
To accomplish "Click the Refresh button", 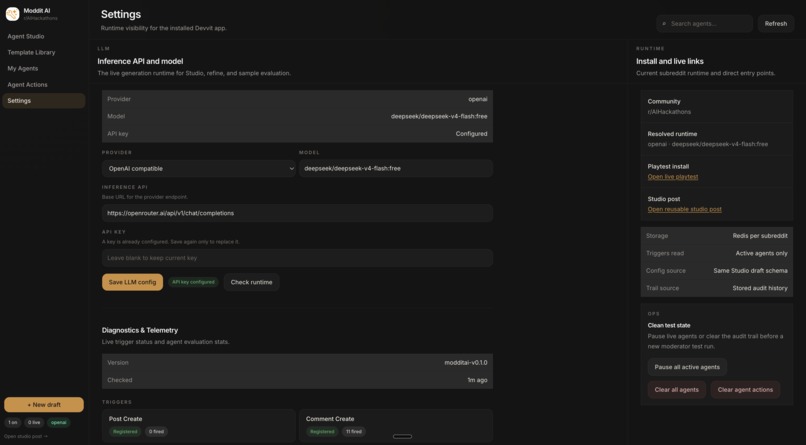I will click(776, 24).
